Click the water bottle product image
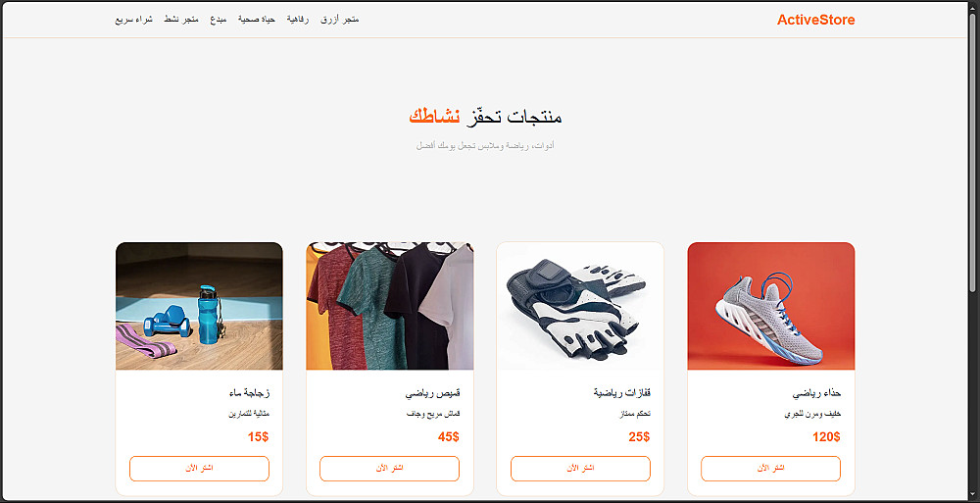This screenshot has height=503, width=980. [199, 306]
